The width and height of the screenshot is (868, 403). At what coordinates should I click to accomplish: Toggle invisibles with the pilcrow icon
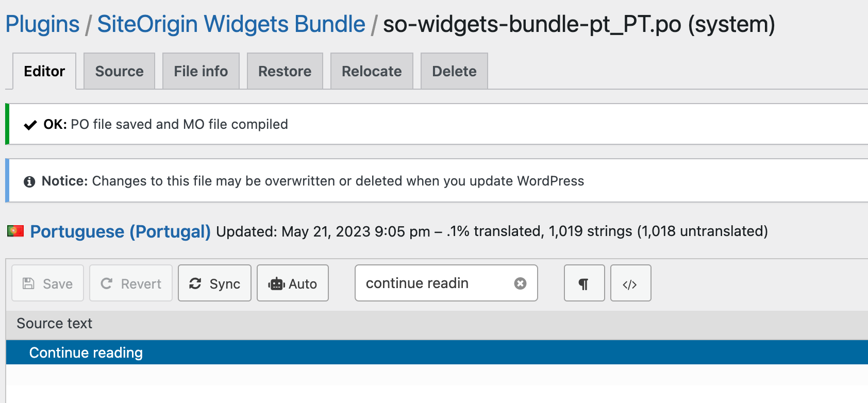tap(584, 283)
